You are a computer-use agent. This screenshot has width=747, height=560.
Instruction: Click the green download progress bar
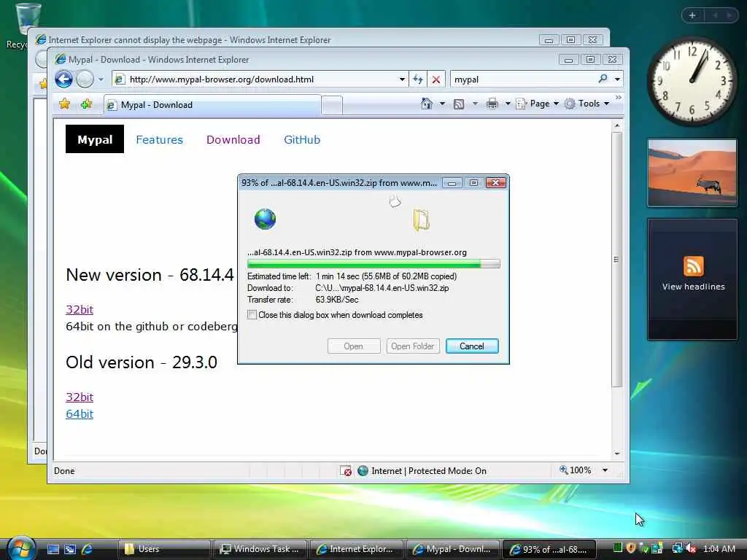coord(373,263)
